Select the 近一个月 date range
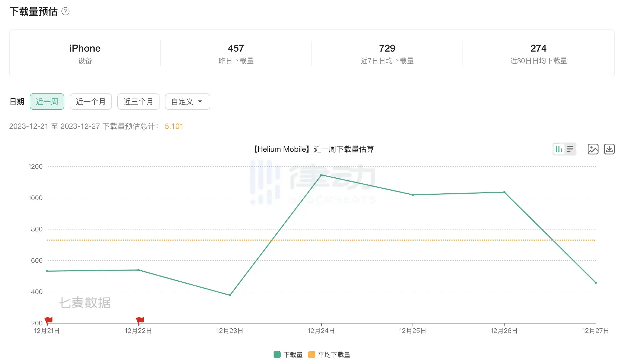 coord(91,102)
